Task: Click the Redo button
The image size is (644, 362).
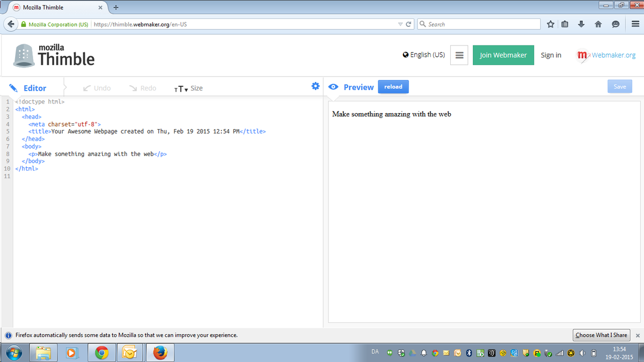Action: pos(143,88)
